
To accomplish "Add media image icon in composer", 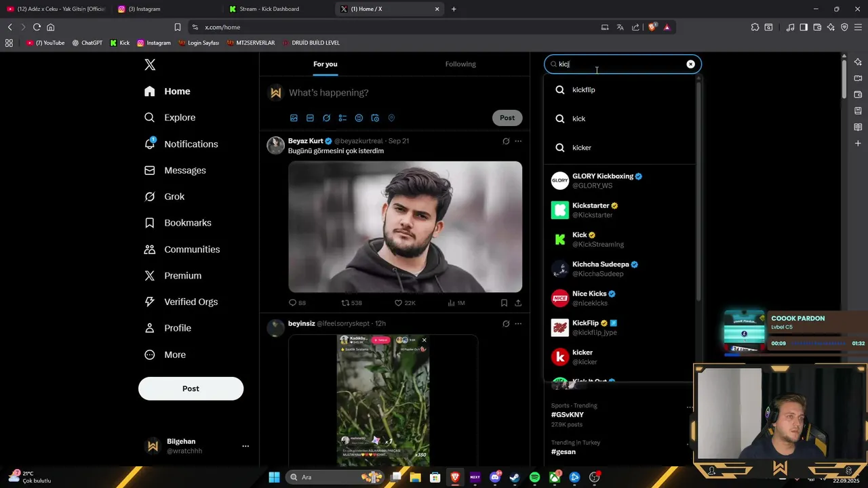I will click(x=294, y=118).
